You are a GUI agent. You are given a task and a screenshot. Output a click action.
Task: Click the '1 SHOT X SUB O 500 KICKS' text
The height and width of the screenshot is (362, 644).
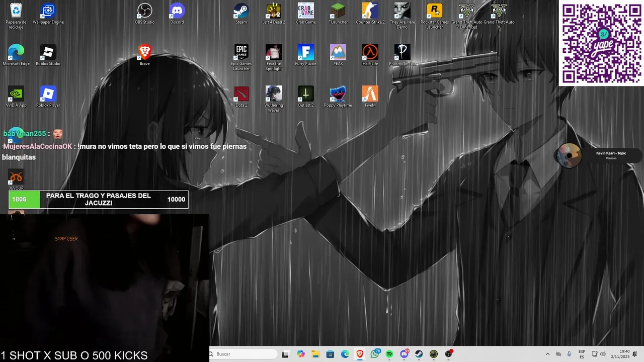pos(74,355)
